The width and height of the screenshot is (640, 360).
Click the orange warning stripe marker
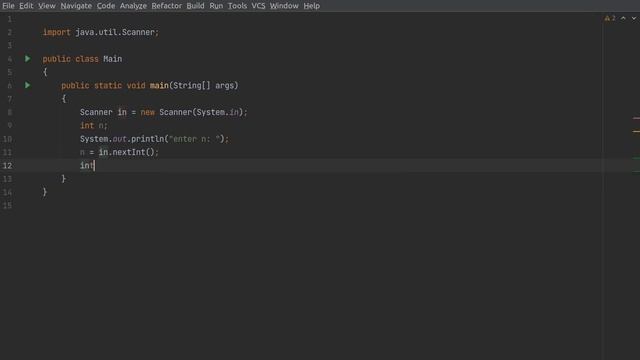click(x=636, y=131)
